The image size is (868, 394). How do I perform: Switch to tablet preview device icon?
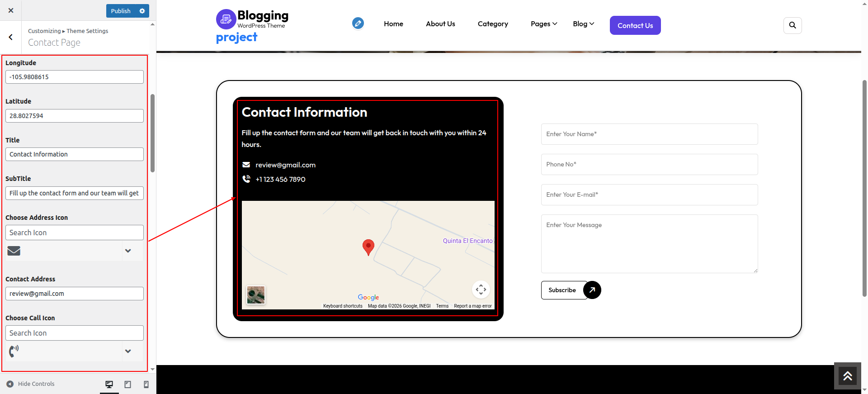click(128, 384)
